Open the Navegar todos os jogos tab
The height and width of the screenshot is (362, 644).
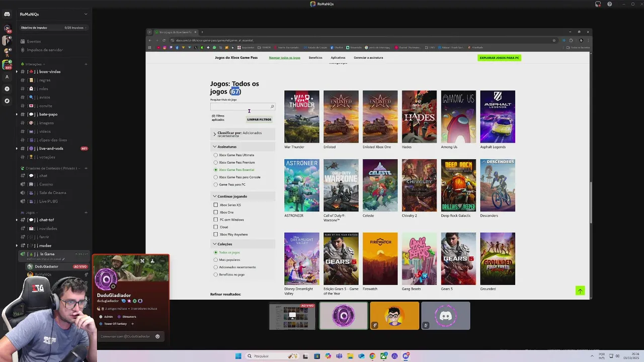[284, 58]
